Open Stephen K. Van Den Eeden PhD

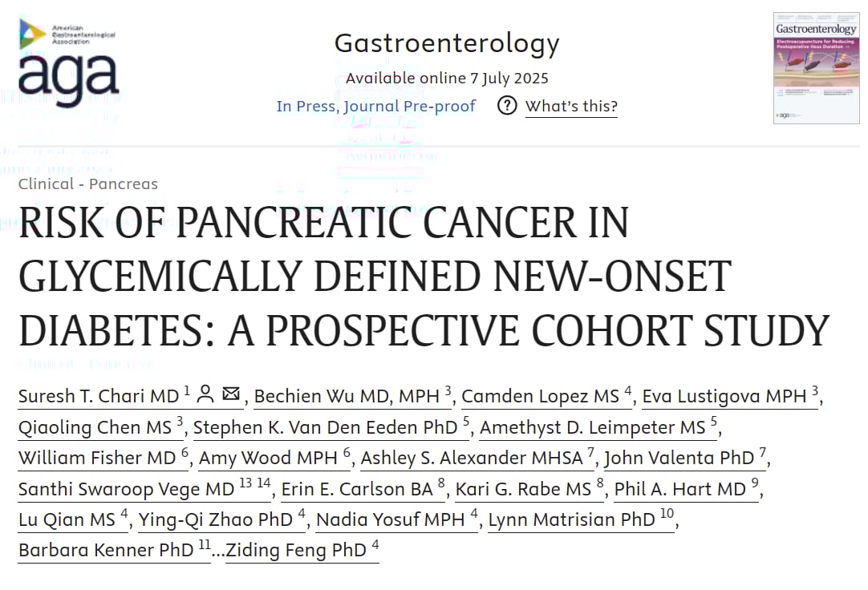pos(326,427)
